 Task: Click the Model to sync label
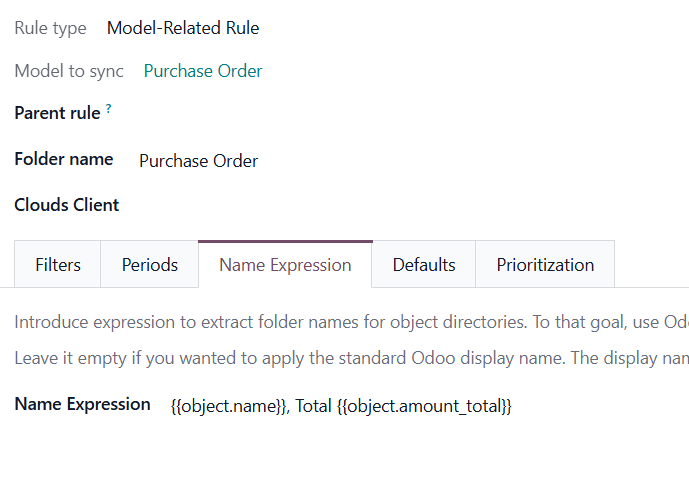[69, 71]
